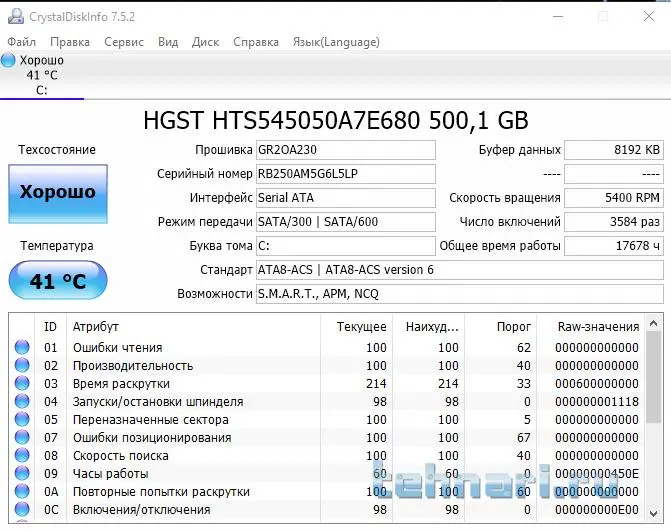Select the Часы работы attribute row

327,473
